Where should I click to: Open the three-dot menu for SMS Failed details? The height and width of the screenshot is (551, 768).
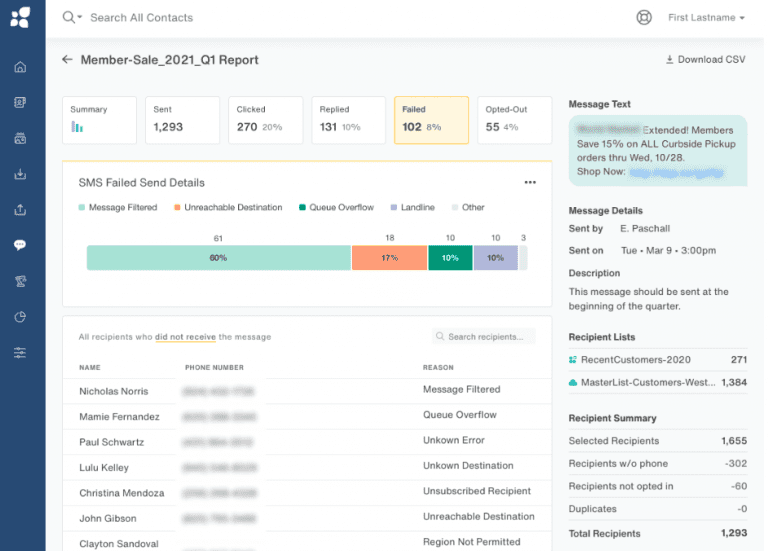click(x=530, y=183)
